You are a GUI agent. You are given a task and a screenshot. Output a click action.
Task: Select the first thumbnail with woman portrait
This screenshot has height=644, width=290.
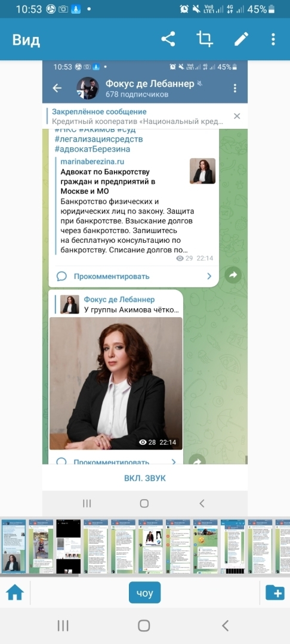pos(14,546)
